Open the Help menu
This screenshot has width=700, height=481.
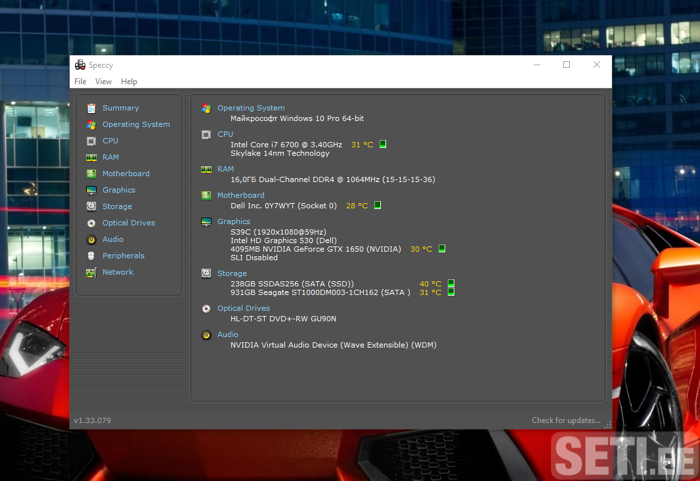129,82
